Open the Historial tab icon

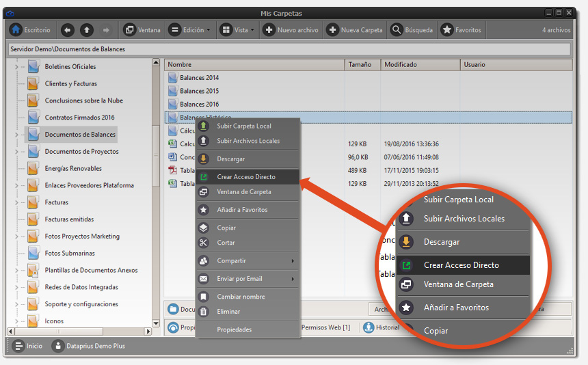tap(369, 327)
